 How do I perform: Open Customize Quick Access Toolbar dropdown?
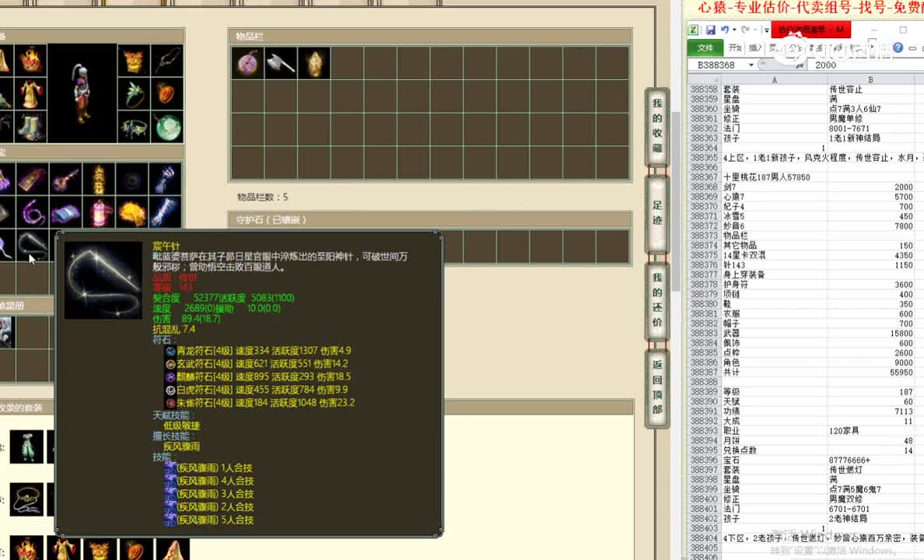765,30
